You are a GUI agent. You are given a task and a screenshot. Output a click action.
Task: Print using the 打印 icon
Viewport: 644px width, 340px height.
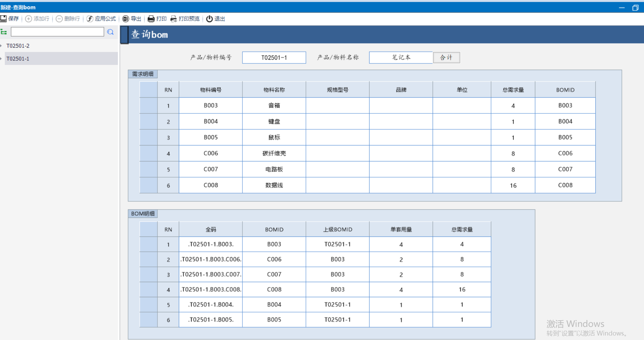[151, 19]
